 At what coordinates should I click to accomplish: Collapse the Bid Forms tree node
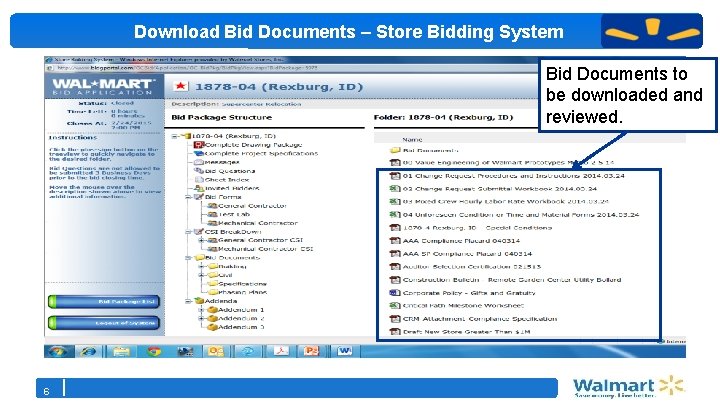pos(188,197)
